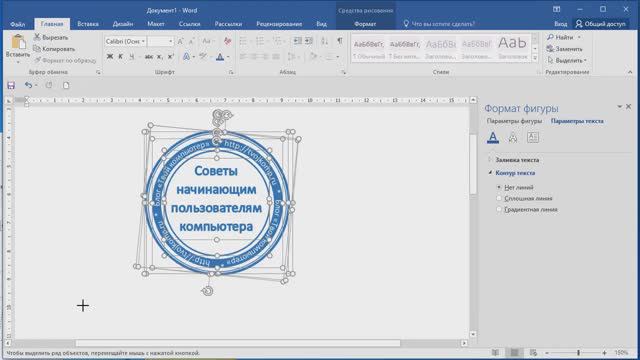The height and width of the screenshot is (360, 640).
Task: Apply the 'Обычный' style from the gallery
Action: 369,49
